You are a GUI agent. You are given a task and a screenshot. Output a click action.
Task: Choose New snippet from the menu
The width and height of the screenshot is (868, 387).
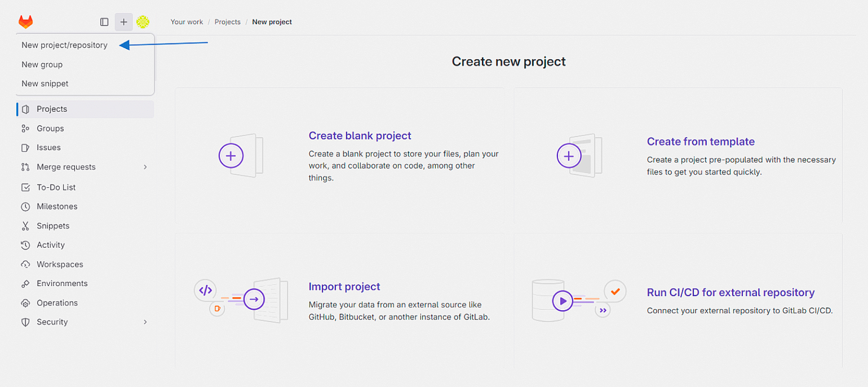pos(45,83)
